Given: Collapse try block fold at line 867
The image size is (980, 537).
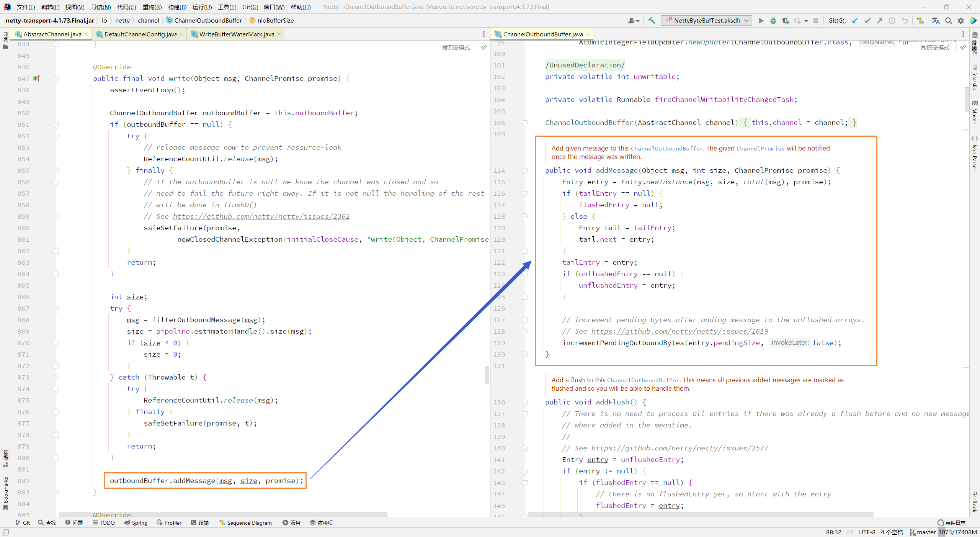Looking at the screenshot, I should [56, 308].
